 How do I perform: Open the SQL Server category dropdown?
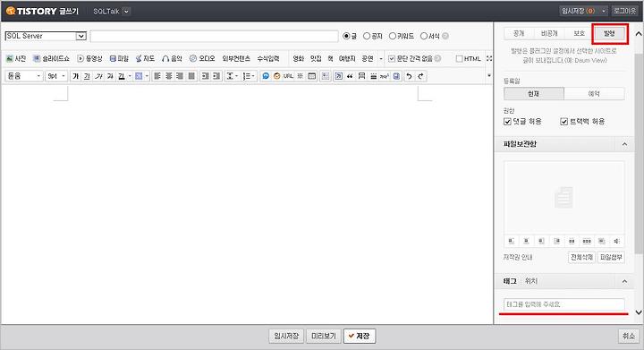(46, 36)
